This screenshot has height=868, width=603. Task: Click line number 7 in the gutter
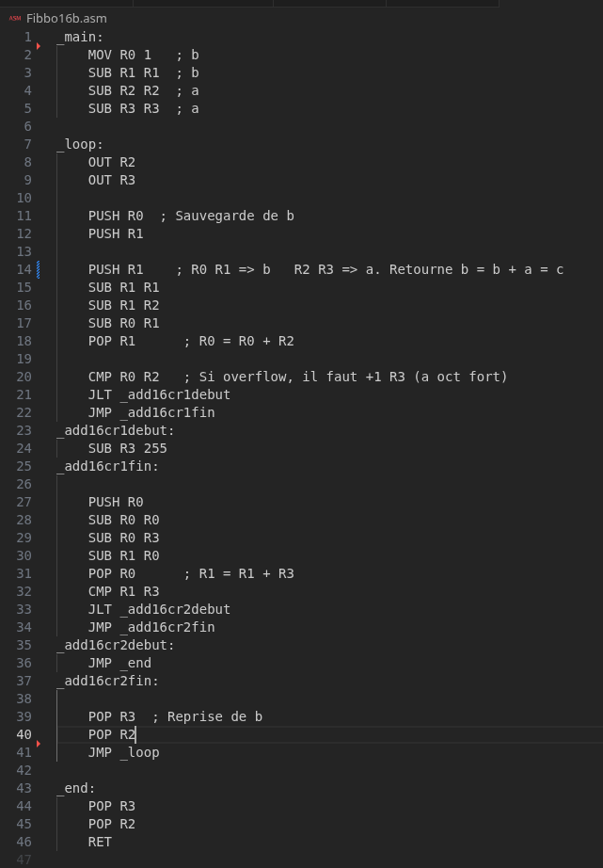pyautogui.click(x=27, y=144)
